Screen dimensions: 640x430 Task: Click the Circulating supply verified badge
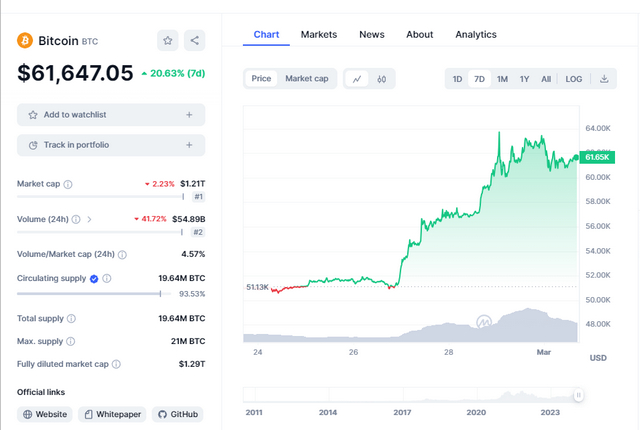(94, 279)
